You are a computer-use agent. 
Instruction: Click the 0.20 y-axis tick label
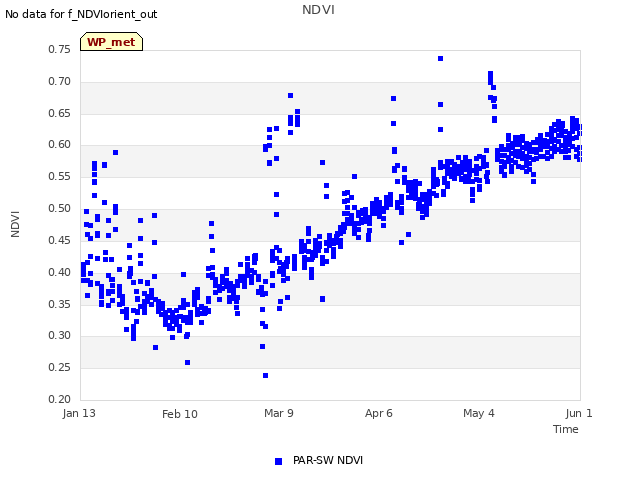click(x=60, y=399)
